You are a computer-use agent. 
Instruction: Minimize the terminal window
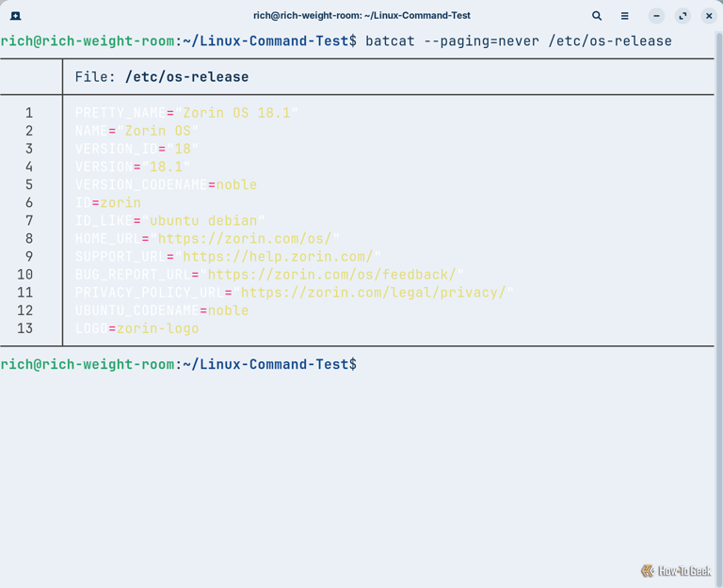(x=656, y=16)
